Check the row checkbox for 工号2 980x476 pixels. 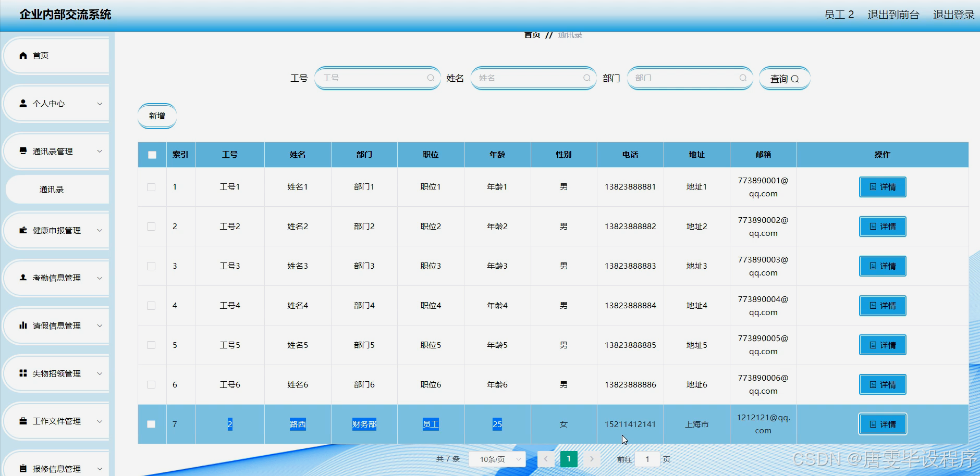pos(151,227)
